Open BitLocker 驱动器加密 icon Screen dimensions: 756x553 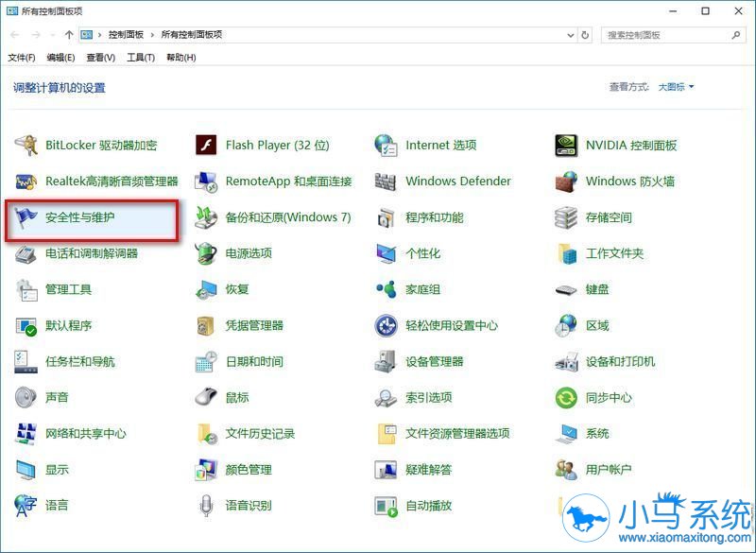26,146
